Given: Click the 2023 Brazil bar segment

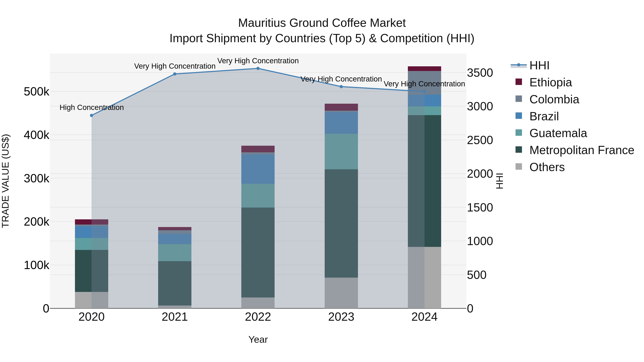Looking at the screenshot, I should 341,123.
